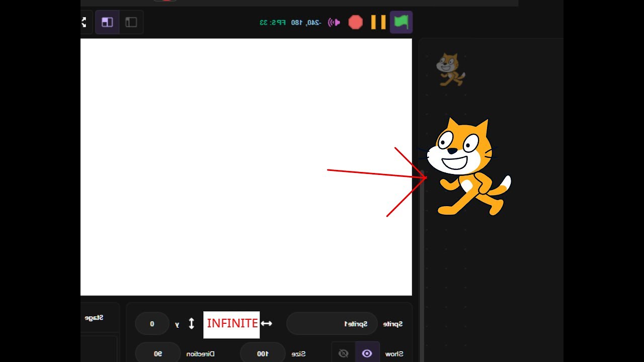Hide the sprite using crossed-eye icon
Screen dimensions: 644x362
(344, 353)
